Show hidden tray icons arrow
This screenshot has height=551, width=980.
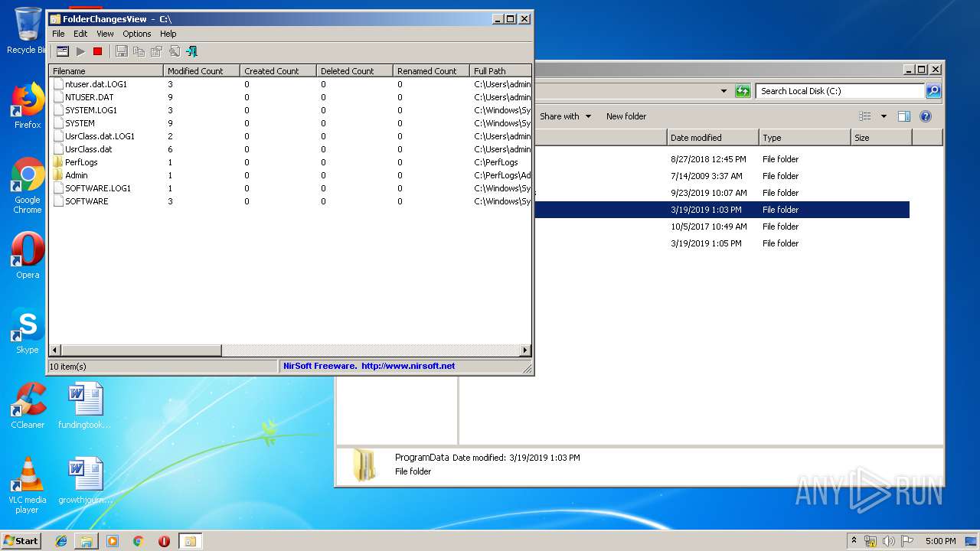point(854,541)
